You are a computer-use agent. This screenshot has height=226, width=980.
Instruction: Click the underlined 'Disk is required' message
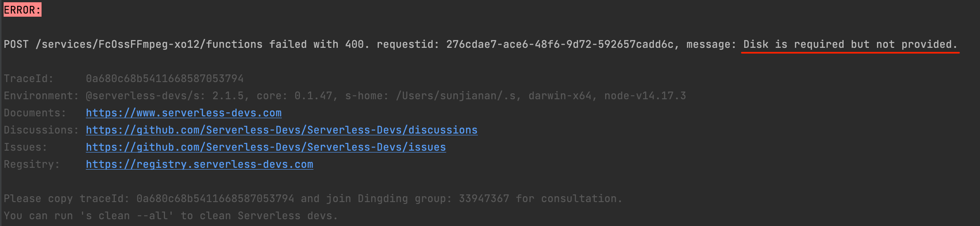[850, 44]
